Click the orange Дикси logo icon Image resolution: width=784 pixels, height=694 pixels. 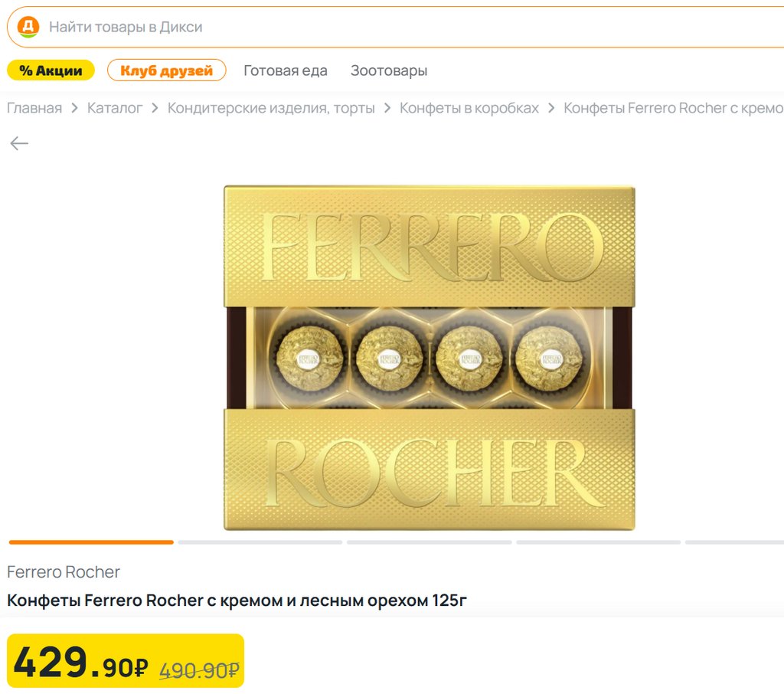click(x=28, y=27)
